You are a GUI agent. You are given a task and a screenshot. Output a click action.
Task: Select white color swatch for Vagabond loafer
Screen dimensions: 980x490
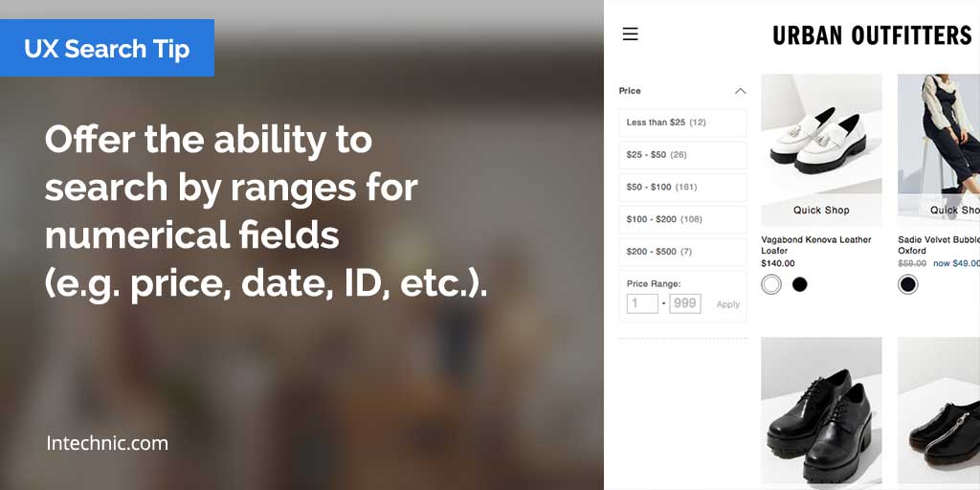(771, 284)
